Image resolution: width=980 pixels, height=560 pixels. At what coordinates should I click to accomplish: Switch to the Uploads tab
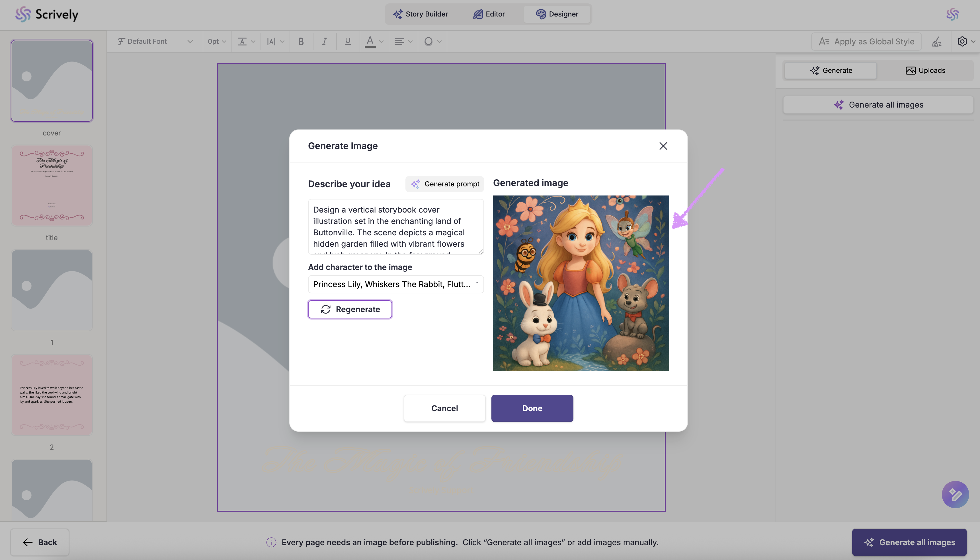pos(925,70)
